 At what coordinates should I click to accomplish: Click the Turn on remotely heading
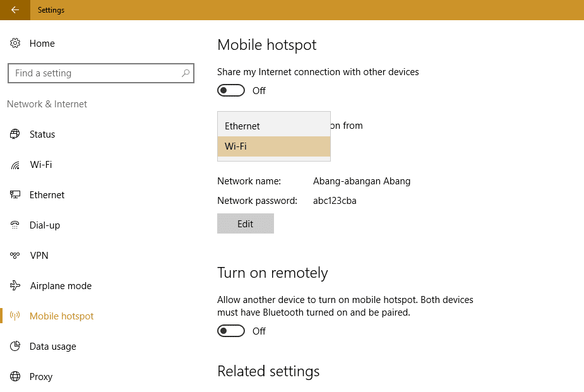[x=272, y=273]
